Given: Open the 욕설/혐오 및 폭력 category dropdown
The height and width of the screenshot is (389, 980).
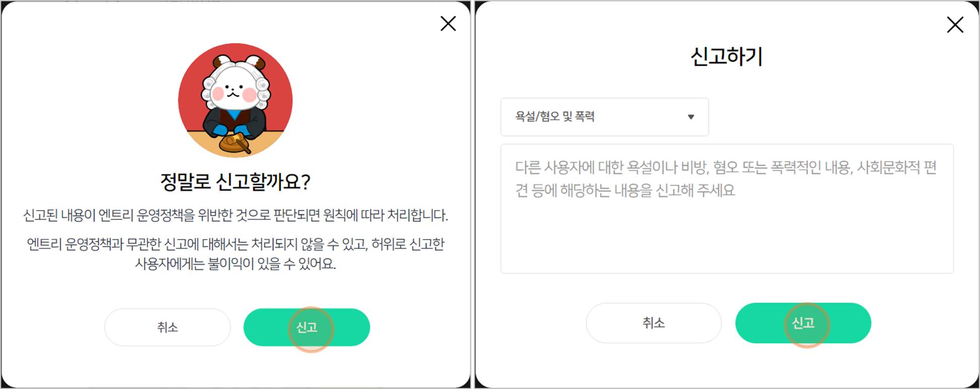Looking at the screenshot, I should tap(605, 117).
